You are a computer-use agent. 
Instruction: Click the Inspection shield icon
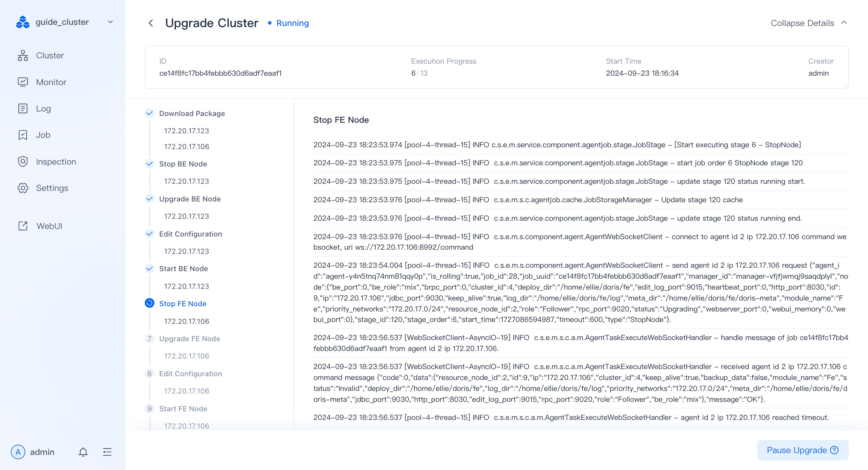pos(23,162)
